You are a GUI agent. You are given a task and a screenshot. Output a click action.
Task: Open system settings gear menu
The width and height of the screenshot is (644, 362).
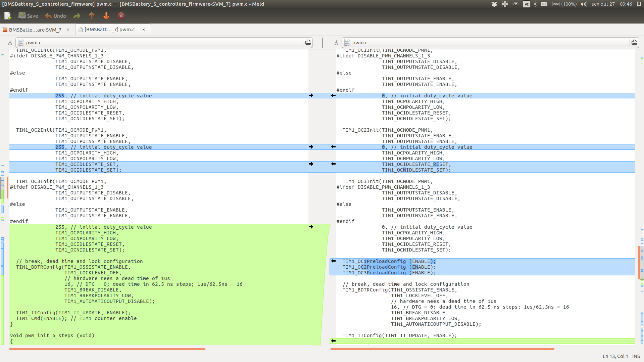point(639,4)
